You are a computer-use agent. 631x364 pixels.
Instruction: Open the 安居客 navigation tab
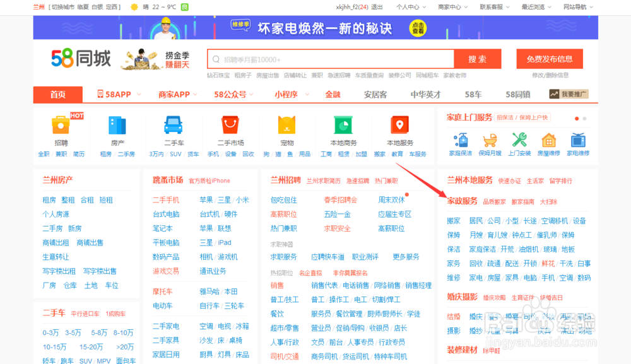pyautogui.click(x=375, y=95)
